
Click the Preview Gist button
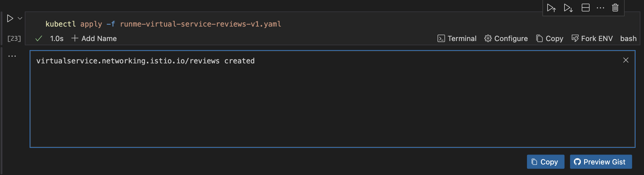tap(601, 162)
